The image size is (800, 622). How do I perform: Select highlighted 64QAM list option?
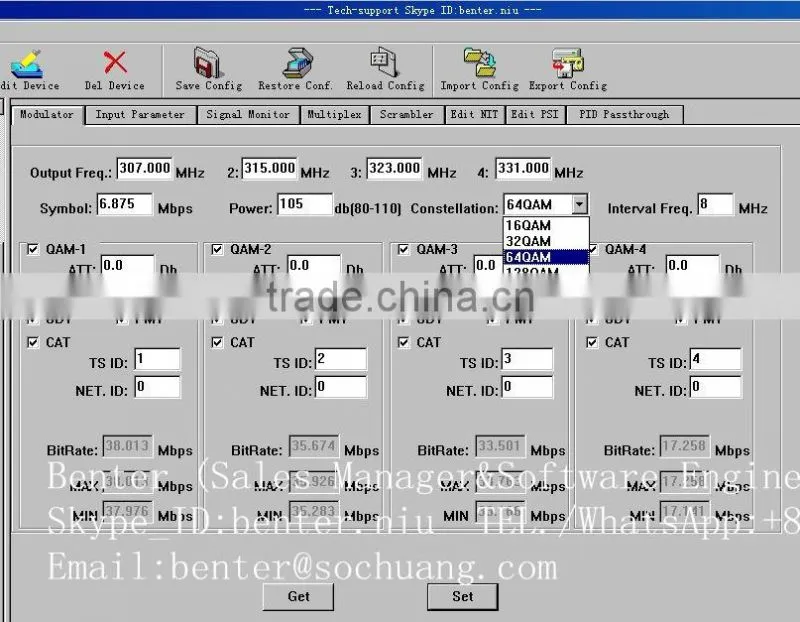tap(545, 257)
